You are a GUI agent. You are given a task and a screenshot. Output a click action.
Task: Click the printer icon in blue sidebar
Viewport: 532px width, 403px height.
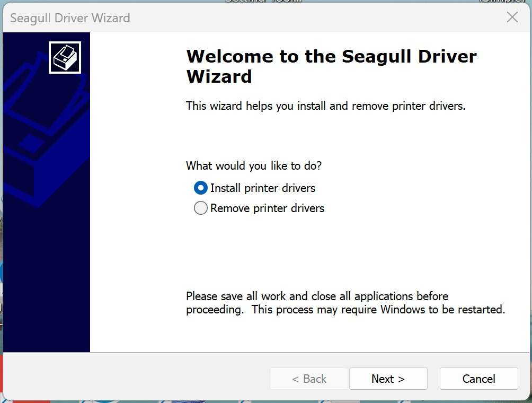[65, 57]
